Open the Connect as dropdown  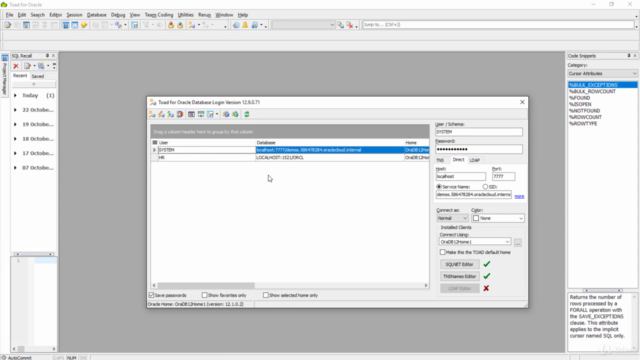click(x=452, y=218)
